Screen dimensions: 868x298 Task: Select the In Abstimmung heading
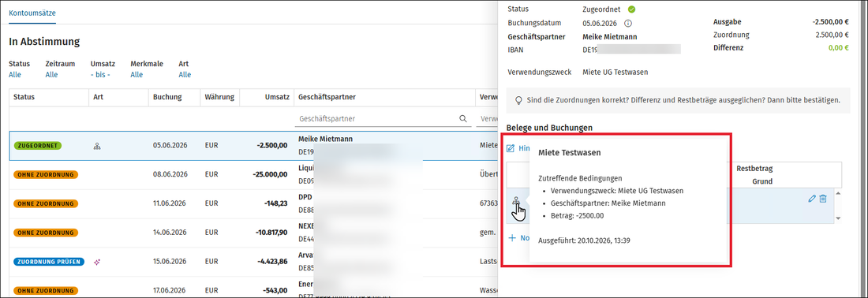44,42
